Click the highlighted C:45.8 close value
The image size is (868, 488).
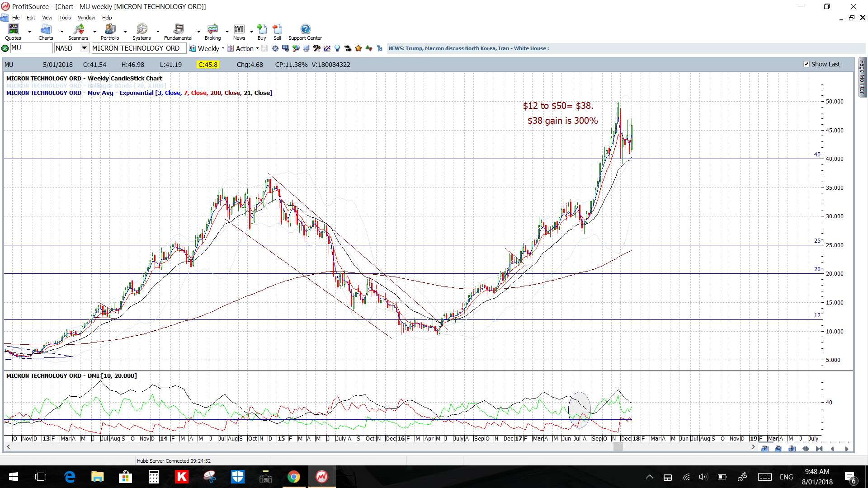coord(208,65)
